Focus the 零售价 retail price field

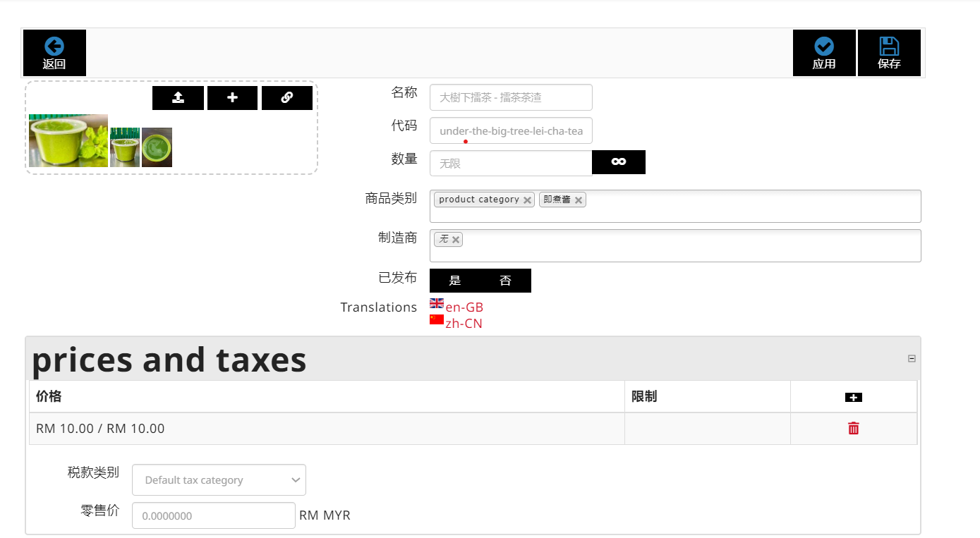coord(214,515)
